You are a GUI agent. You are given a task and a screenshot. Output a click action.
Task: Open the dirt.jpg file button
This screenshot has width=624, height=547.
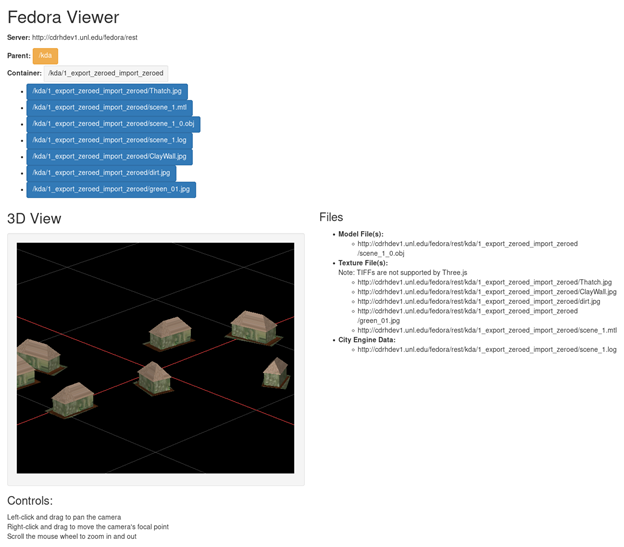tap(101, 173)
